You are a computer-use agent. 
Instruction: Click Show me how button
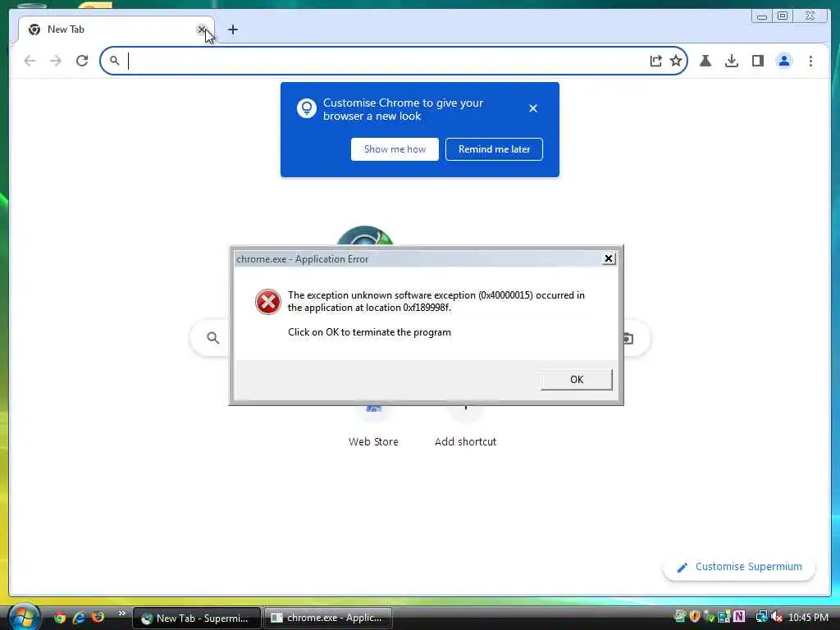(395, 149)
